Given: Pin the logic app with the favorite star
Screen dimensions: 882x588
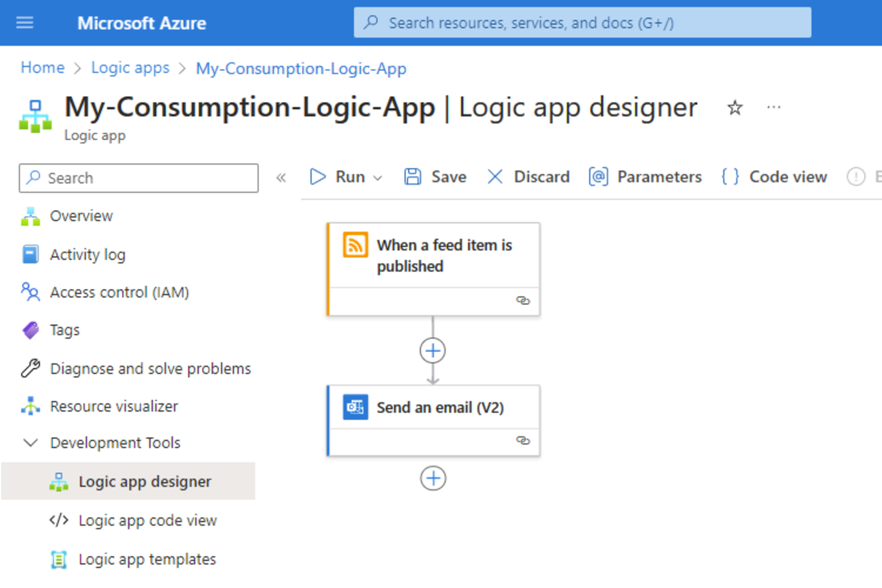Looking at the screenshot, I should (735, 108).
